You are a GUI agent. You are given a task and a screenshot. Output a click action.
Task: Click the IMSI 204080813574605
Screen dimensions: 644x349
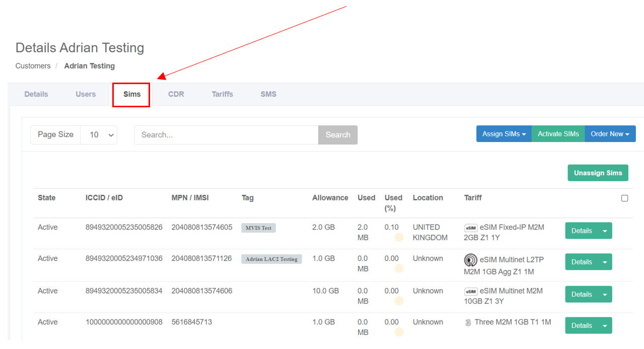coord(202,227)
